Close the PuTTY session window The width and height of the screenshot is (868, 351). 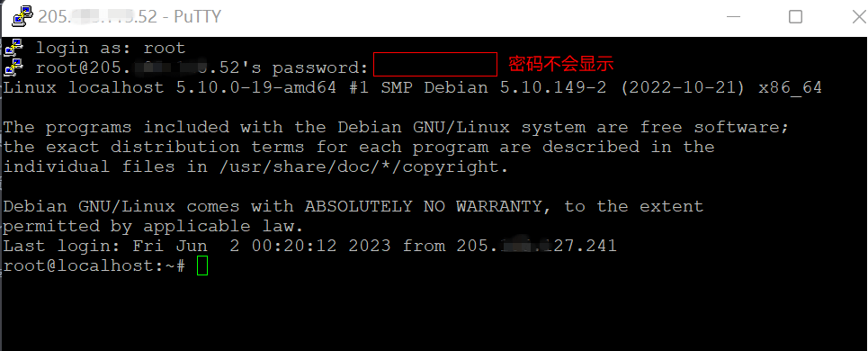click(858, 16)
